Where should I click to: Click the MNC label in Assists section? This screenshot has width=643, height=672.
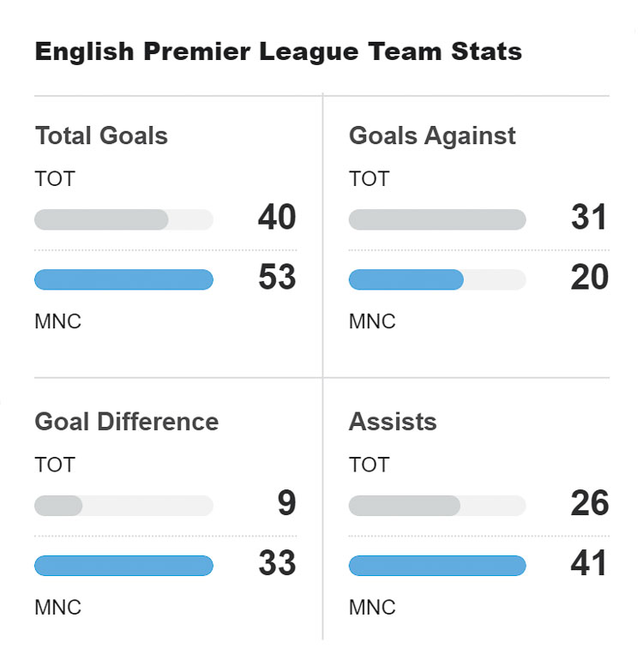coord(372,608)
